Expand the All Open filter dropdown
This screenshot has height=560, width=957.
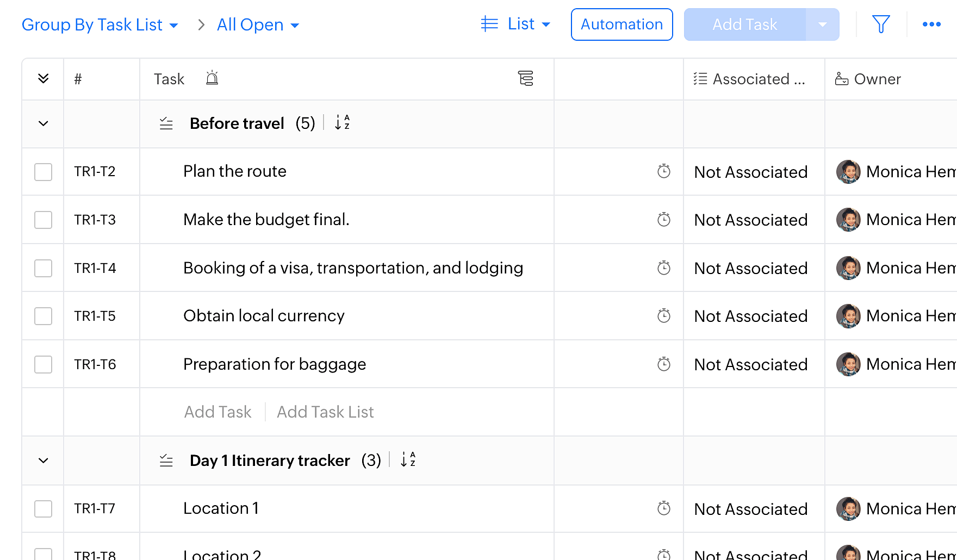click(x=258, y=25)
